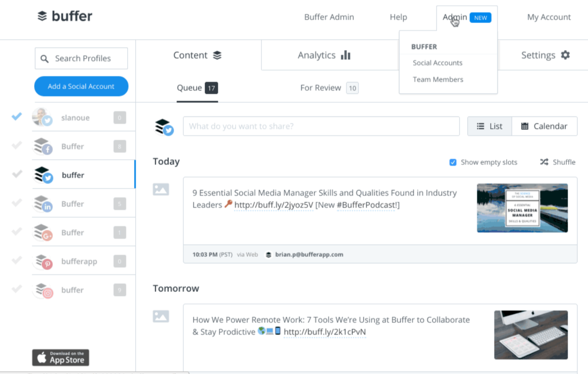Click the Buffer LinkedIn count badge 5
Screen dimensions: 588x374
pyautogui.click(x=119, y=204)
